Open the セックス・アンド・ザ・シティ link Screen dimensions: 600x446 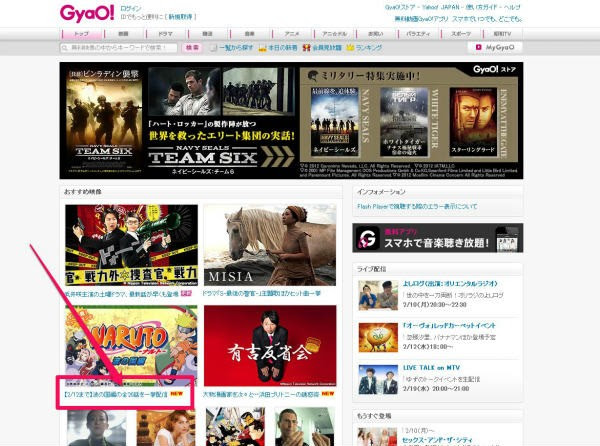437,440
